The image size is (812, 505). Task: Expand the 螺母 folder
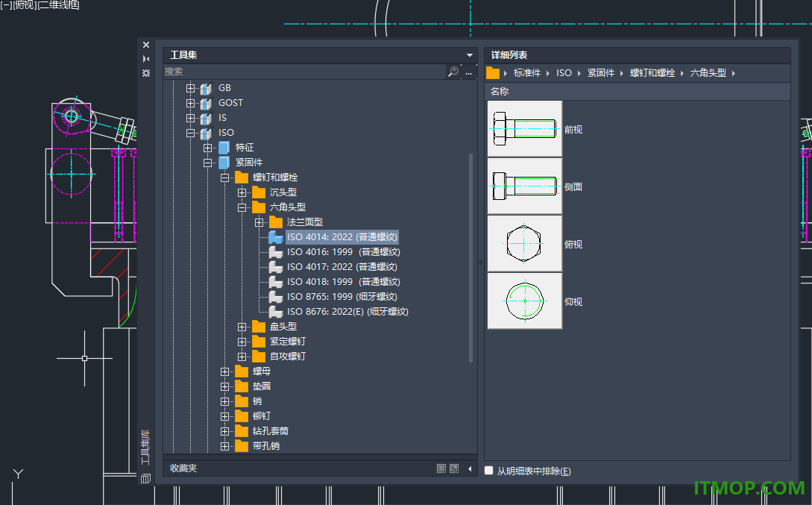[224, 372]
